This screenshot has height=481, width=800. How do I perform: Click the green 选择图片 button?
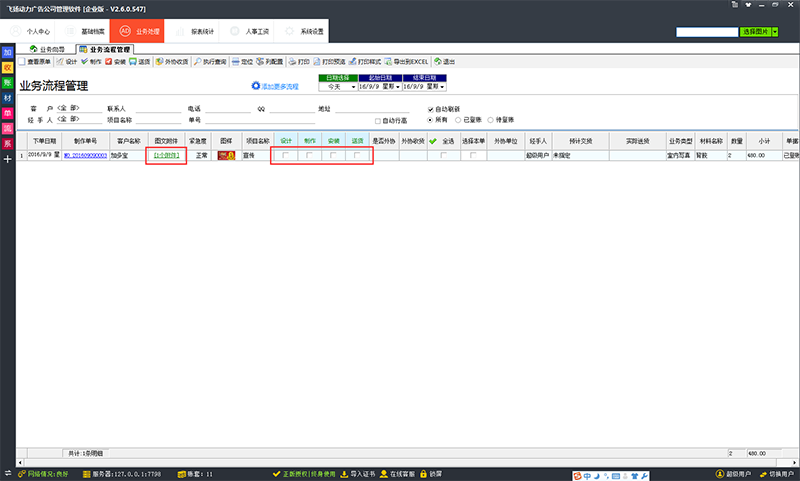pyautogui.click(x=754, y=32)
